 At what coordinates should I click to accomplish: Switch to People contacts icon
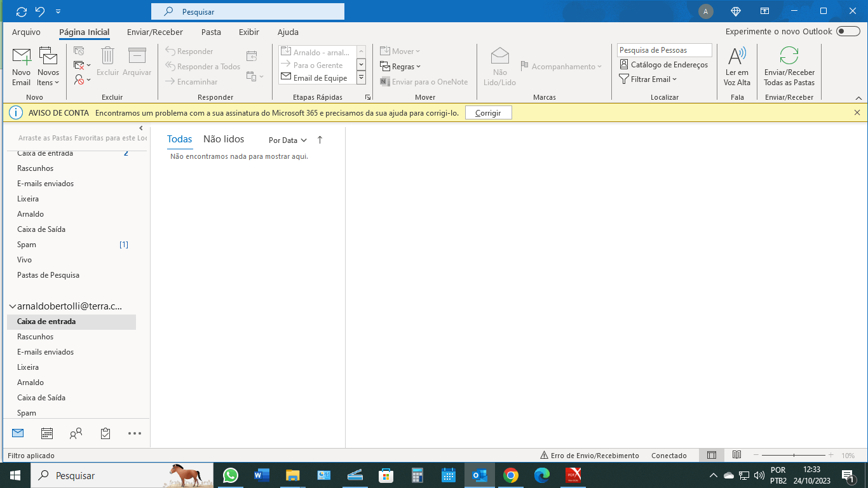pos(76,433)
